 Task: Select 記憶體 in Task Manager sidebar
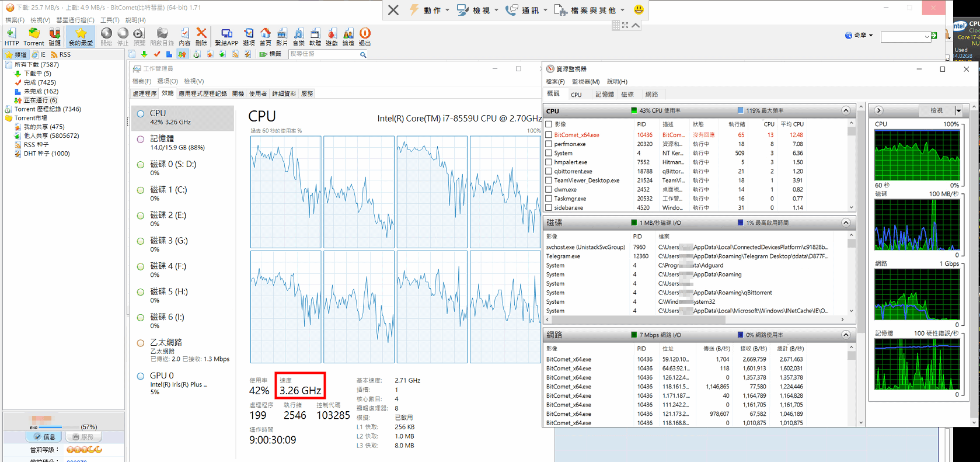click(183, 143)
